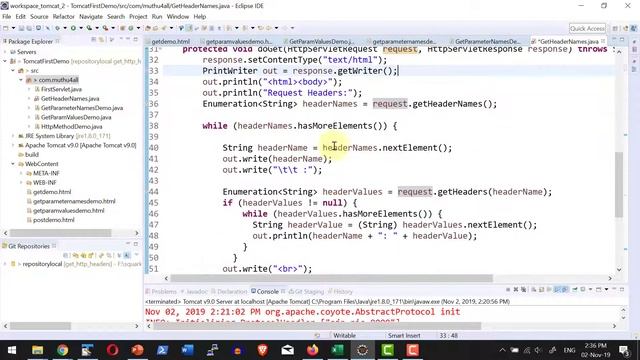Image resolution: width=640 pixels, height=360 pixels.
Task: Click the editor vertical scrollbar thumb
Action: (x=619, y=184)
